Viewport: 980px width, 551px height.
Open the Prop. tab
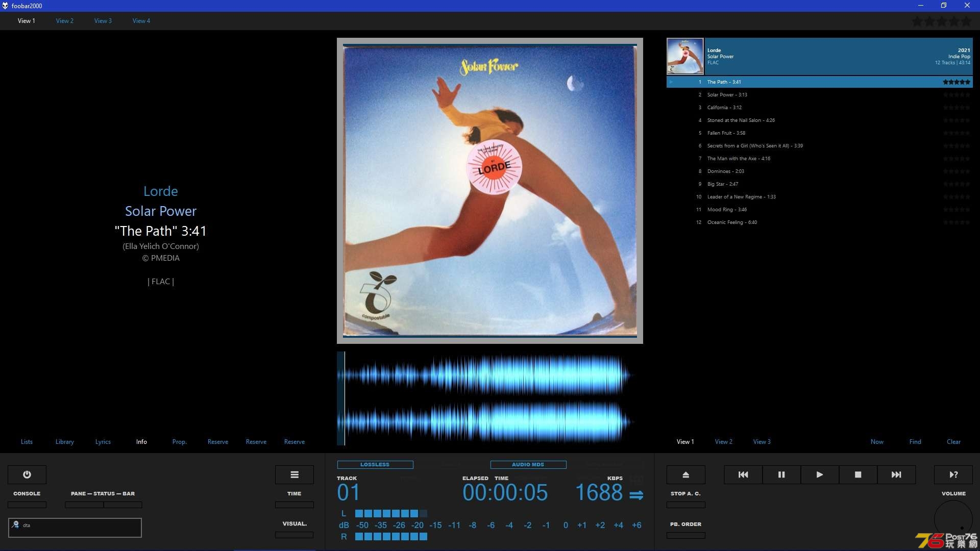(180, 442)
